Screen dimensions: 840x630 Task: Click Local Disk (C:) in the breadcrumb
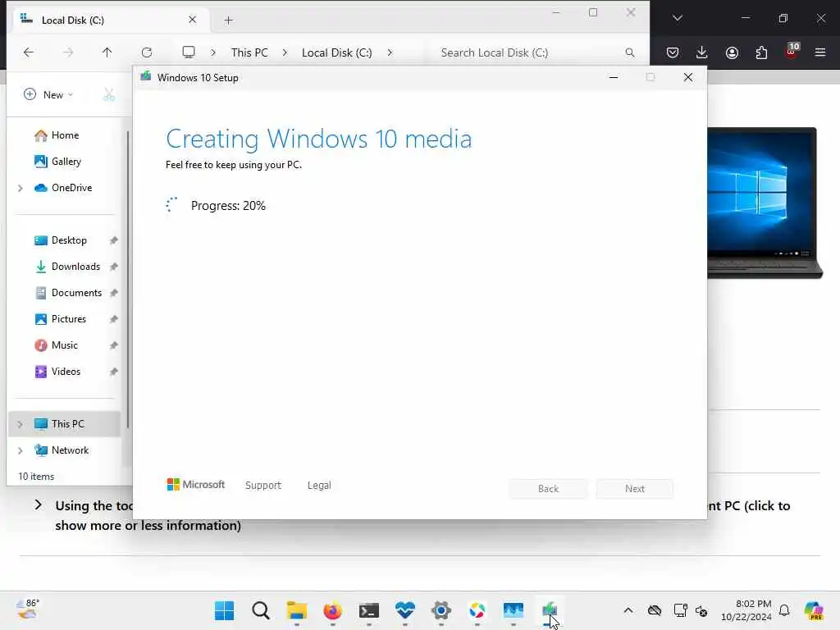coord(336,52)
